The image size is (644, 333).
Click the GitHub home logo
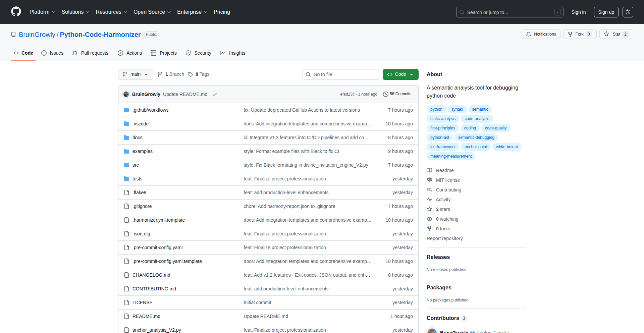15,12
